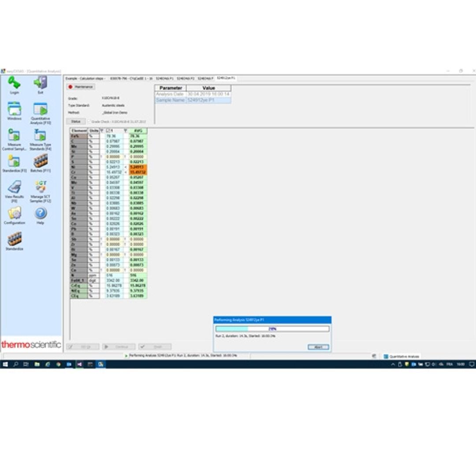The image size is (476, 476).
Task: Click the 78% analysis progress bar
Action: pyautogui.click(x=272, y=328)
